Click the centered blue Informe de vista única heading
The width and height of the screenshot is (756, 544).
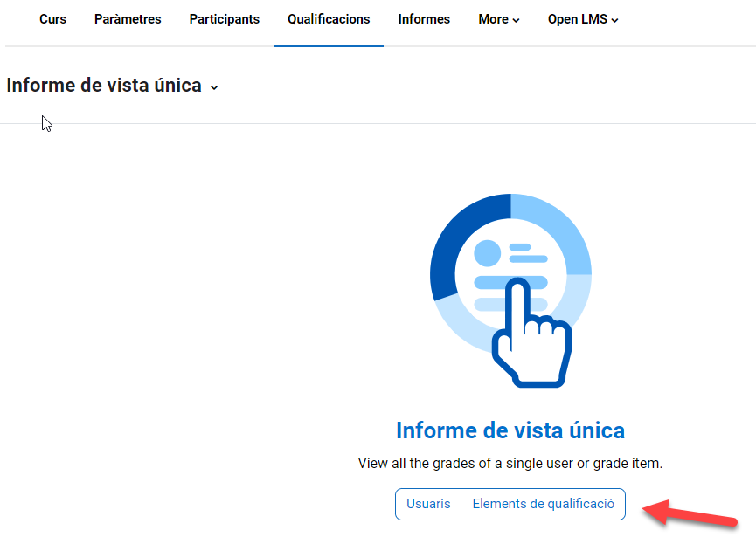click(x=510, y=430)
